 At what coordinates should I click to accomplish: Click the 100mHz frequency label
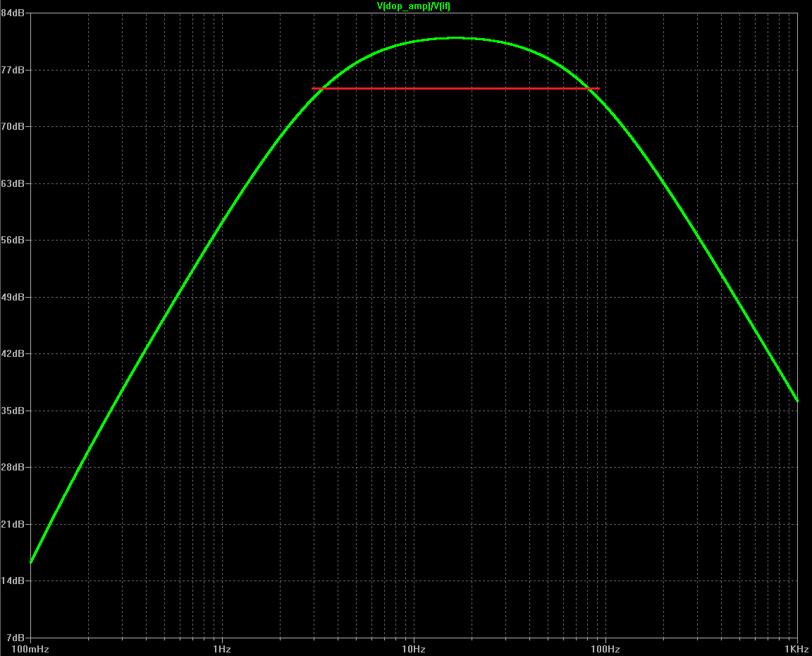[30, 649]
